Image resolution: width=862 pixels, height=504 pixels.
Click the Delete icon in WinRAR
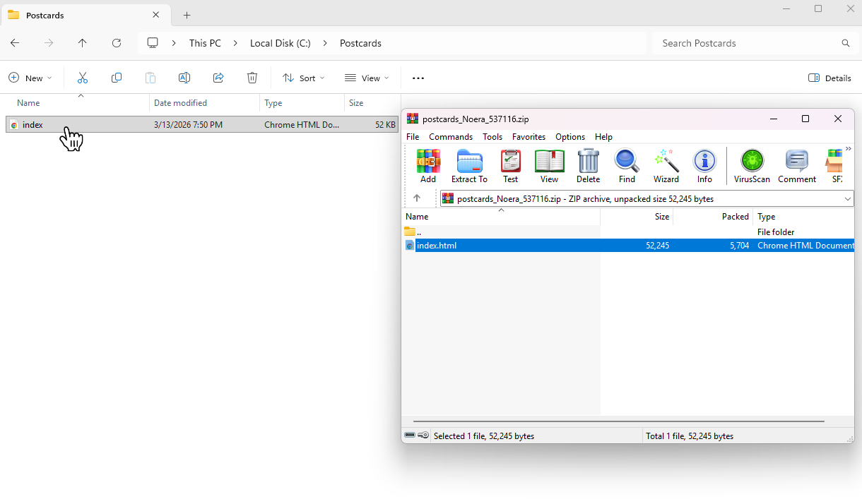[588, 167]
